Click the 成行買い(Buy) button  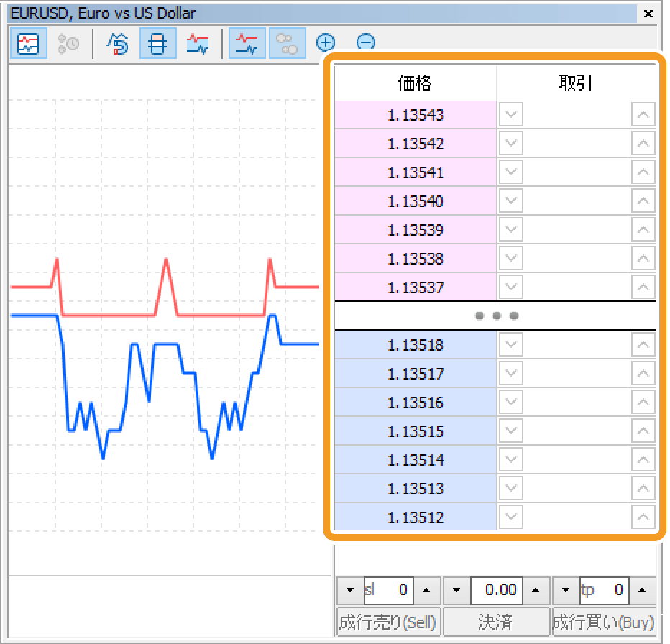[604, 622]
